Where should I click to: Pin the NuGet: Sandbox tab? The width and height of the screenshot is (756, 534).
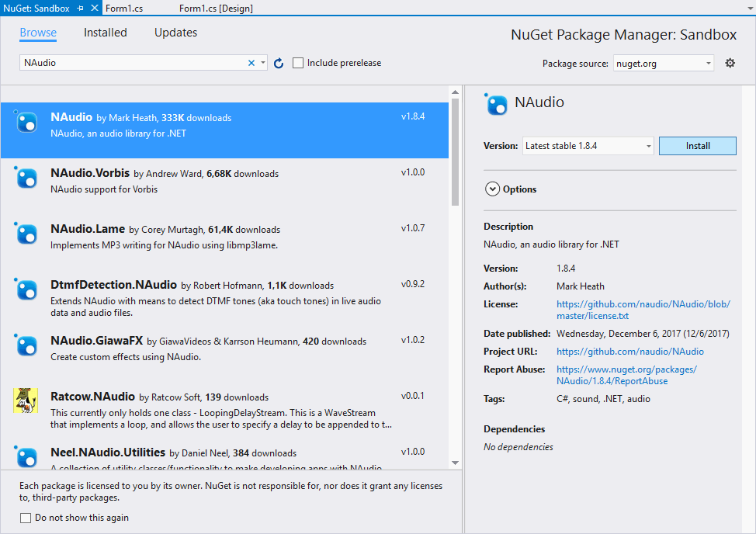pos(80,9)
